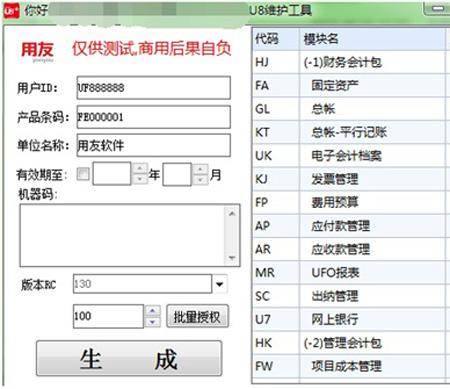The image size is (450, 389).
Task: Click inside the 机器码 text area
Action: coord(122,235)
